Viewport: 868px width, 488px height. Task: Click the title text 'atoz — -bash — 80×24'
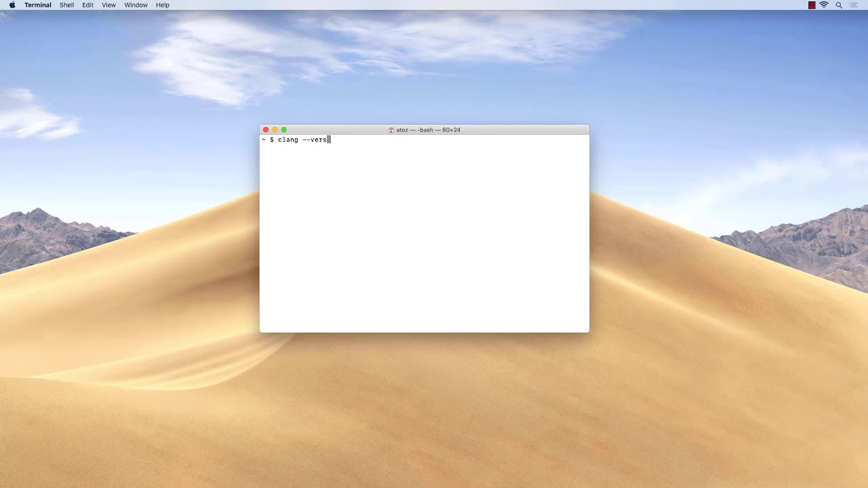(429, 129)
